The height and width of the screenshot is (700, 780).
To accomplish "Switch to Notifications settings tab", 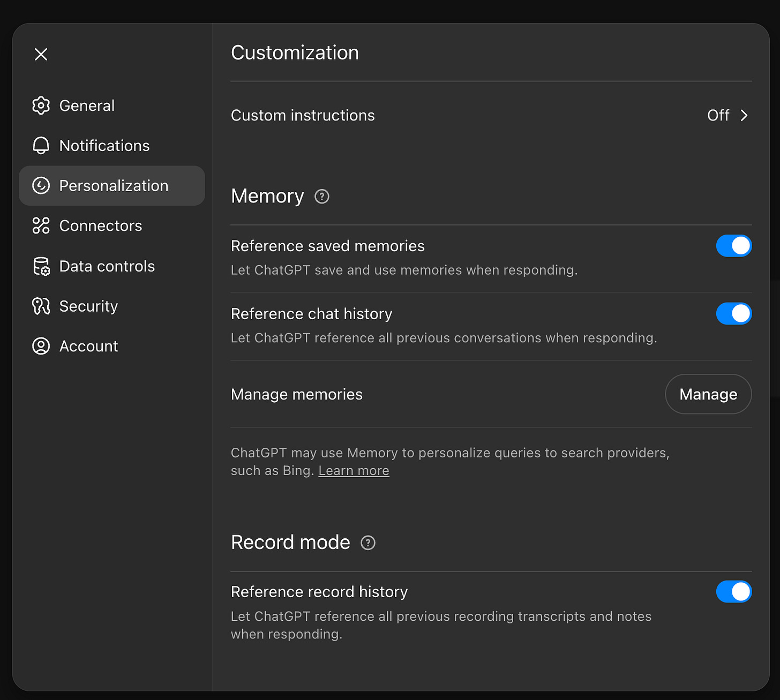I will click(x=112, y=146).
